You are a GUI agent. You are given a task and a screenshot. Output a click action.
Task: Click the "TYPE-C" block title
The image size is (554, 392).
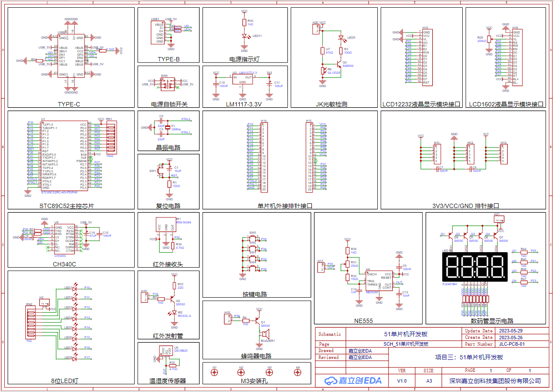69,104
